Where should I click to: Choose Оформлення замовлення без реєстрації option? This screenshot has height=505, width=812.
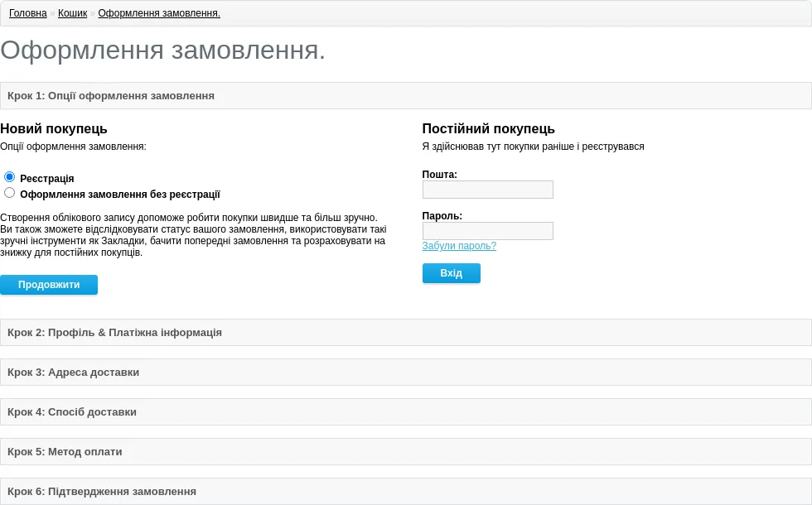pos(9,193)
